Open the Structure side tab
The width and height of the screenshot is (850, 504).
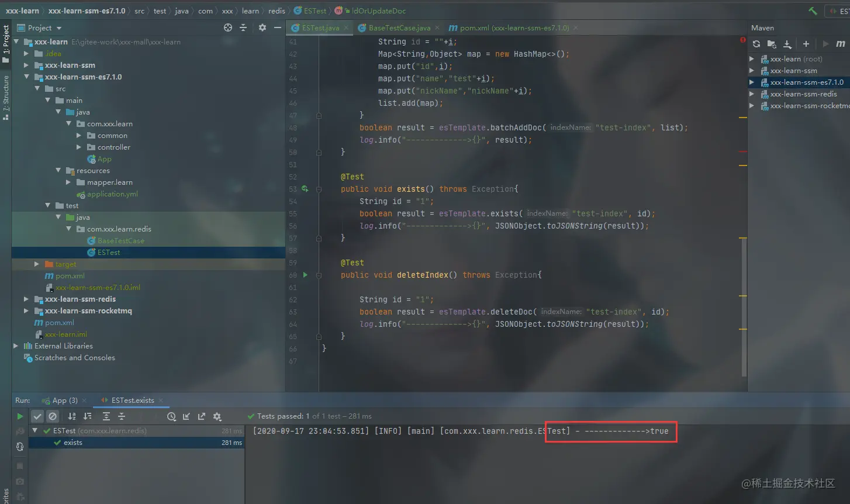[x=6, y=97]
